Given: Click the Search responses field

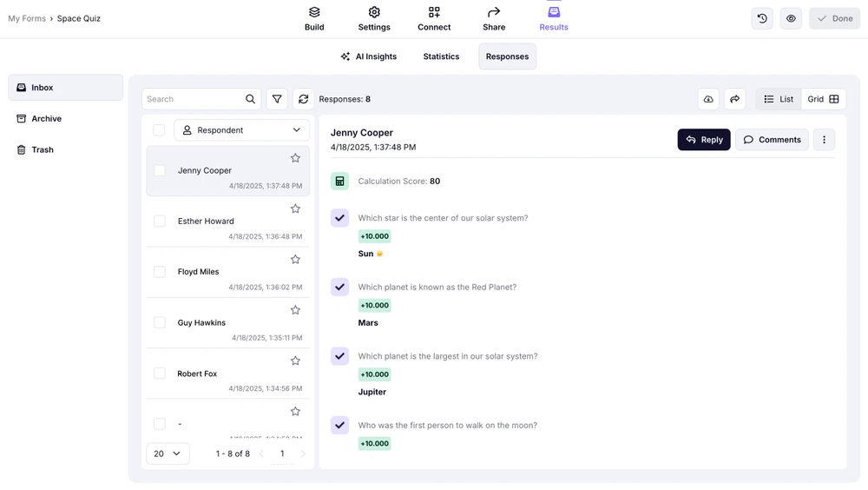Looking at the screenshot, I should tap(194, 99).
